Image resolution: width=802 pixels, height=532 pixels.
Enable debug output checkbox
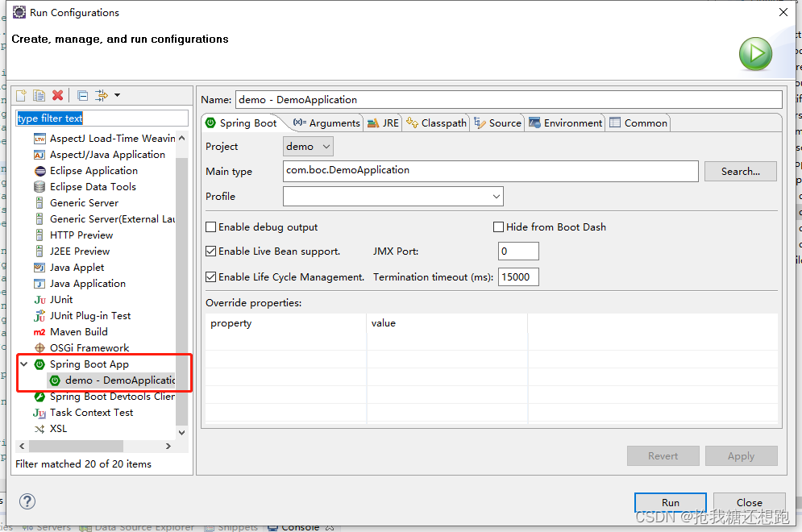tap(210, 227)
